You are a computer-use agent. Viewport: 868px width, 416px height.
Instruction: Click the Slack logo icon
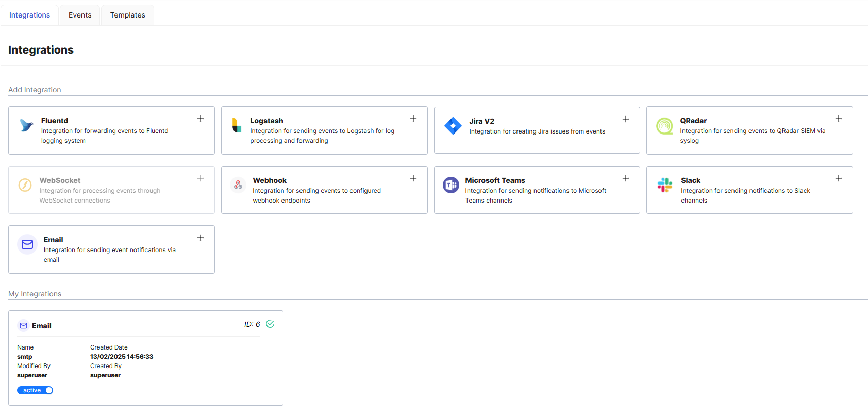coord(664,185)
